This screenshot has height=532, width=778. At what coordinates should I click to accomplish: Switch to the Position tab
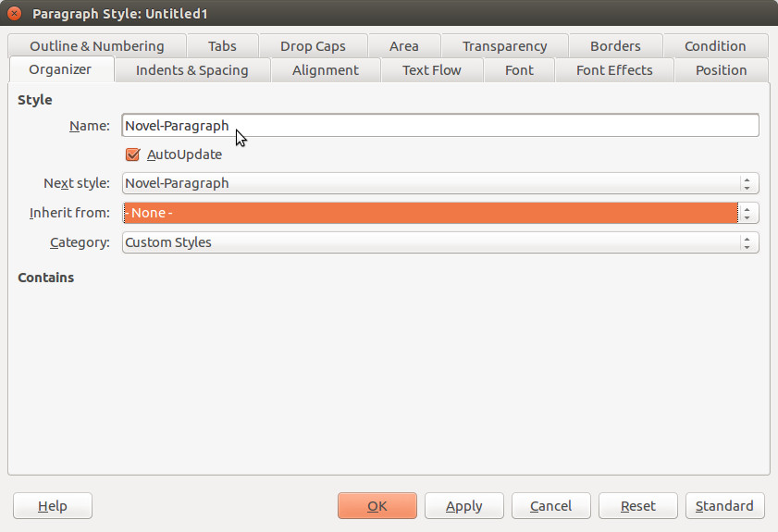721,70
